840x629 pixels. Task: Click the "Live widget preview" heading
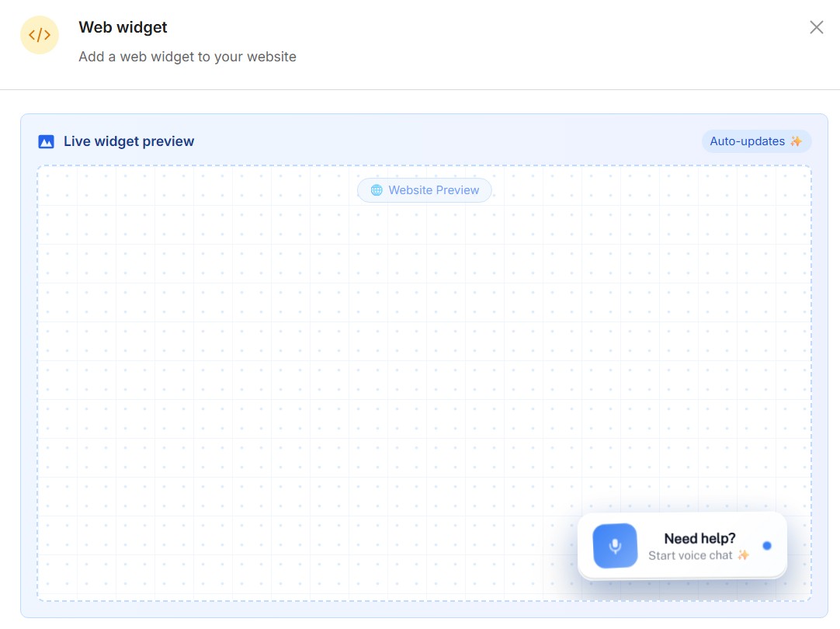pos(129,141)
